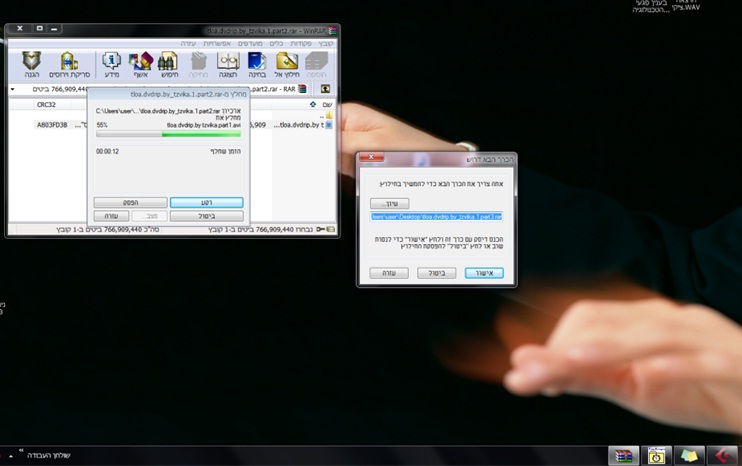Click the greyed 'הוספה' (Add) toolbar icon
This screenshot has width=742, height=466.
coord(316,65)
